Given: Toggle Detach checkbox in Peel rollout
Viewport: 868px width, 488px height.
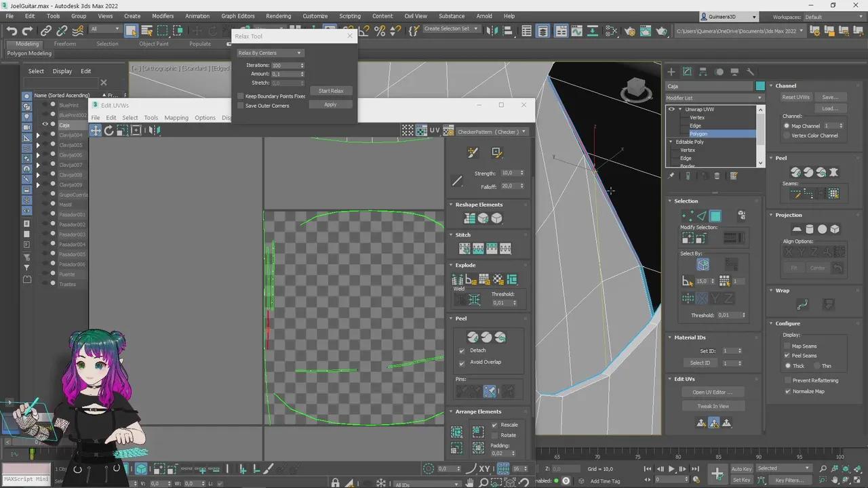Looking at the screenshot, I should (462, 350).
